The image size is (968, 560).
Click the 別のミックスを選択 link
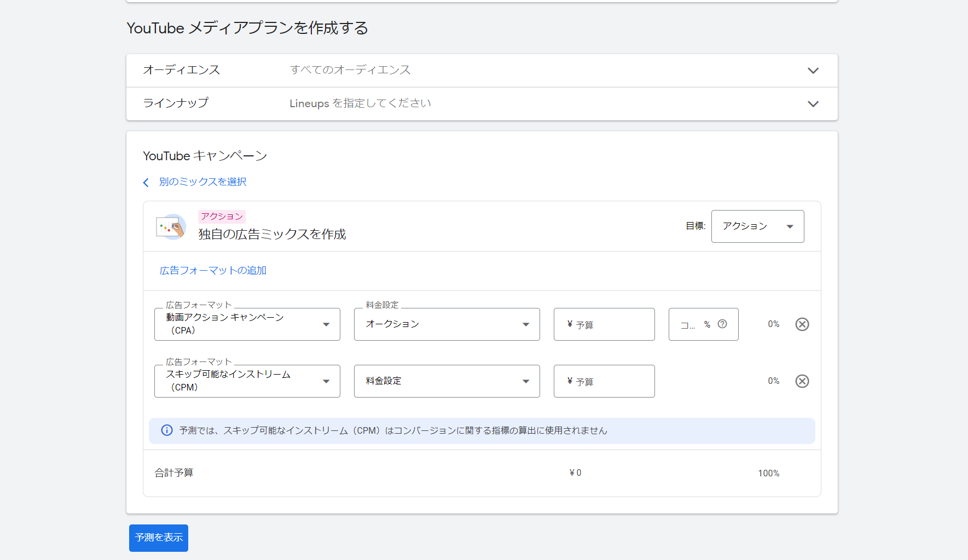202,182
